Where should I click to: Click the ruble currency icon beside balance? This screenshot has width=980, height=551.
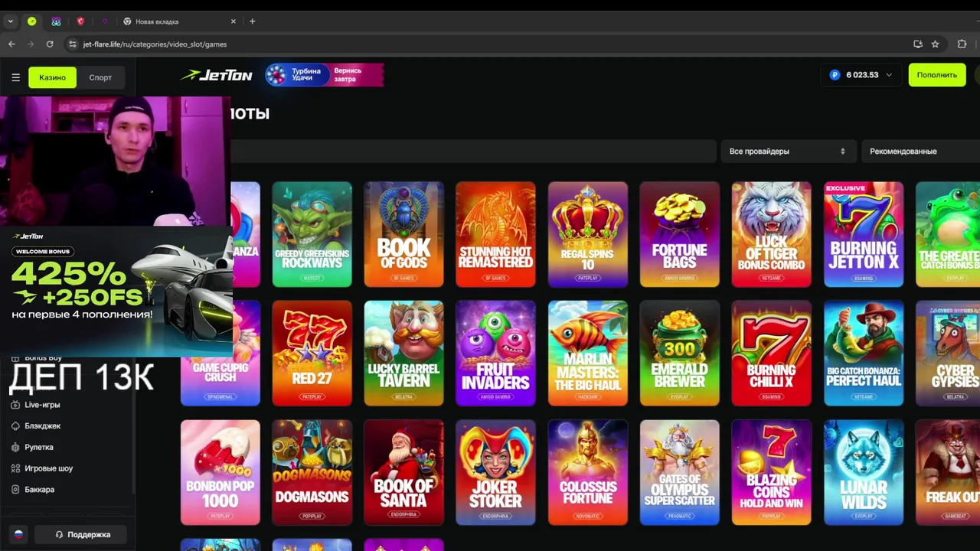pos(835,75)
